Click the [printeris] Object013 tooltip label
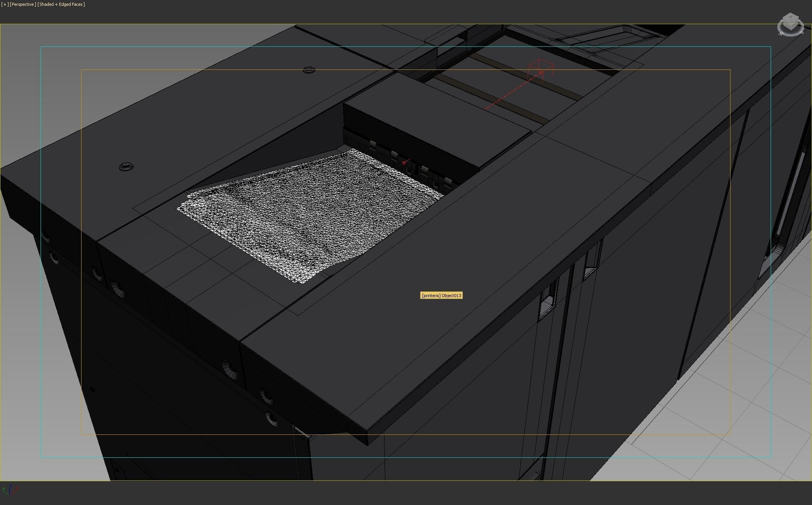812x505 pixels. click(441, 296)
